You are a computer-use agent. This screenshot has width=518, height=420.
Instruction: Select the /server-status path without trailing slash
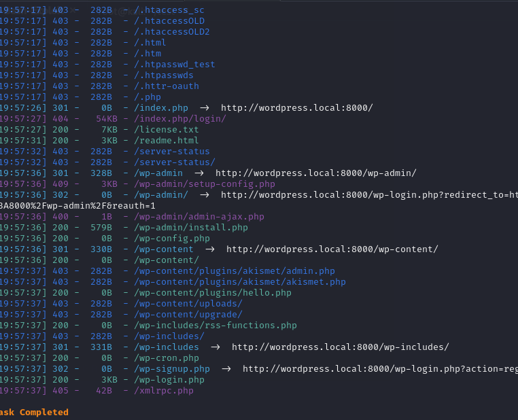point(172,152)
